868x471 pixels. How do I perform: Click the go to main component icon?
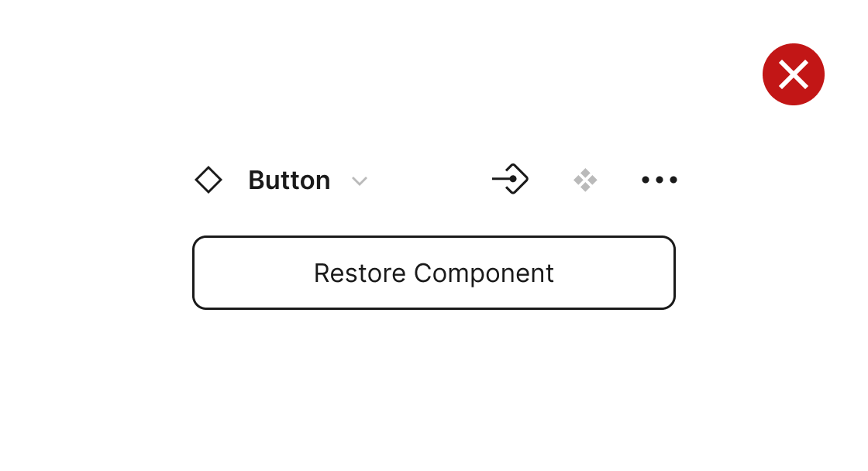click(510, 179)
